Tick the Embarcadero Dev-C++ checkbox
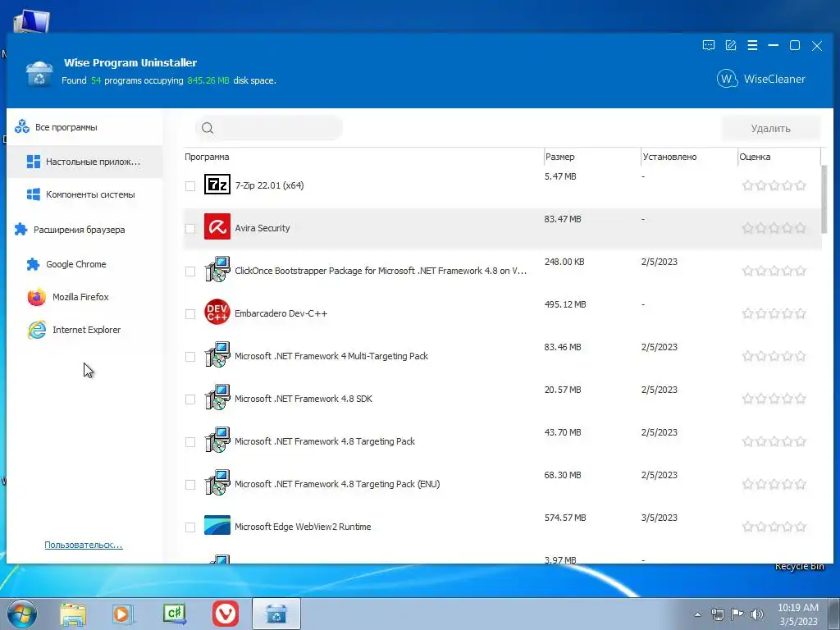This screenshot has height=630, width=840. click(x=190, y=314)
